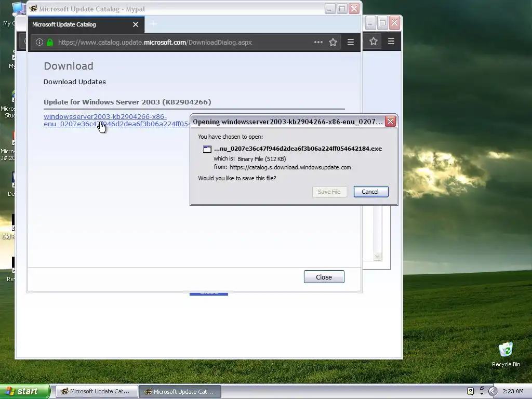
Task: Open the Windows Start menu
Action: click(x=24, y=391)
